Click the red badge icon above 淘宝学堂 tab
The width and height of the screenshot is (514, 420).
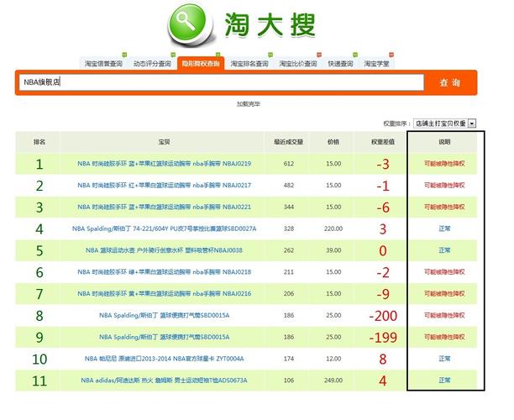point(391,55)
